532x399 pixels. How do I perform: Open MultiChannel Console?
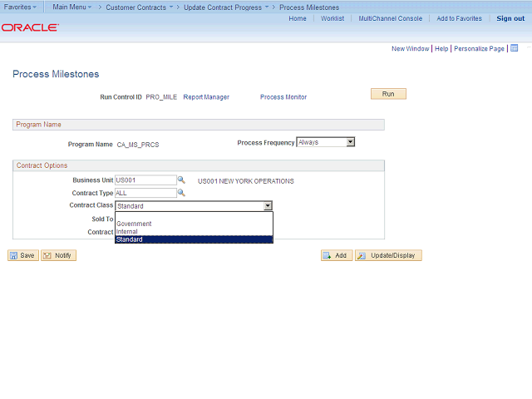point(391,18)
